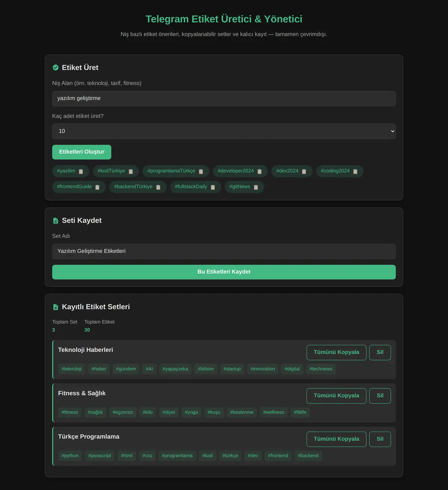Viewport: 448px width, 490px height.
Task: Delete the Fitness & Sağlık set
Action: click(380, 396)
